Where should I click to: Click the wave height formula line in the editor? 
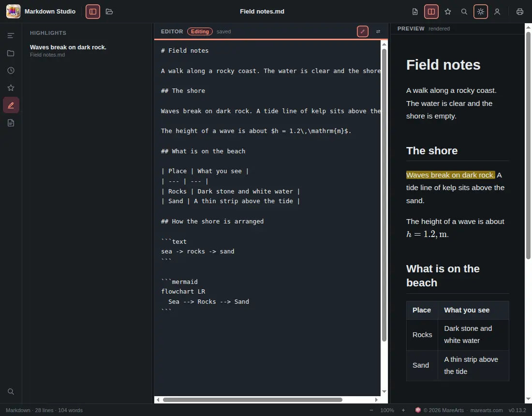coord(256,131)
